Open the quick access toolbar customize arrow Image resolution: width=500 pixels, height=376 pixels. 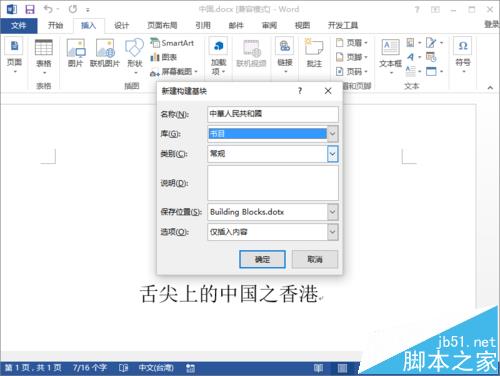pyautogui.click(x=88, y=10)
